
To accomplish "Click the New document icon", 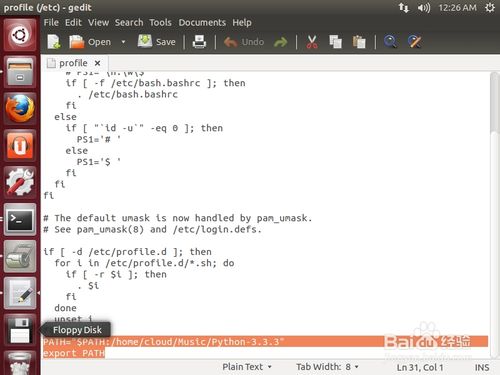I will 54,42.
